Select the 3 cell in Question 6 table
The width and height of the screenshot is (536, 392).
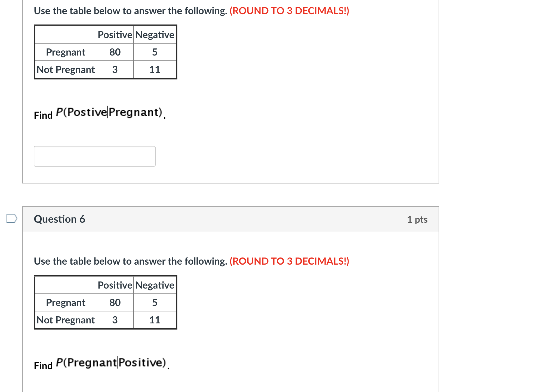(115, 320)
